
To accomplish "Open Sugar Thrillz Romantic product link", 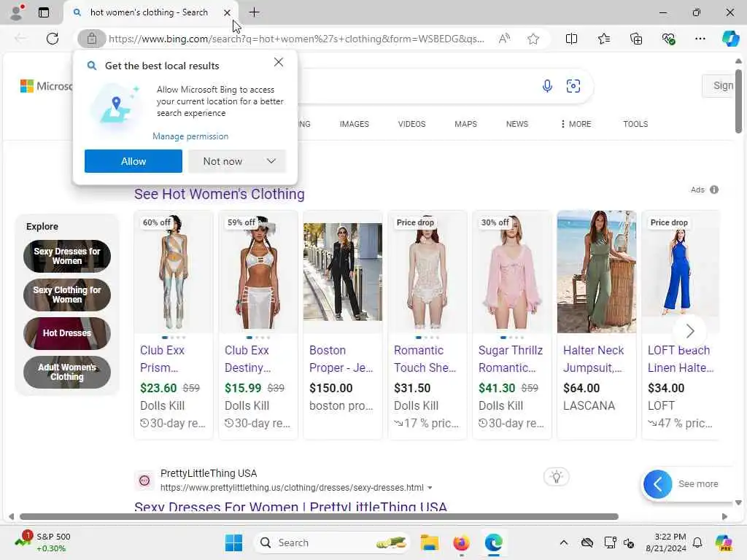I will click(510, 359).
